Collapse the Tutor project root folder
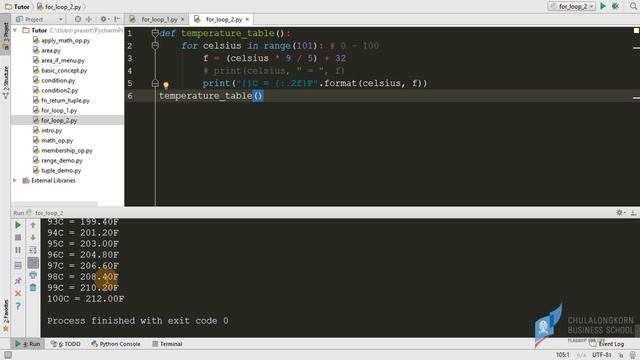 [x=15, y=30]
